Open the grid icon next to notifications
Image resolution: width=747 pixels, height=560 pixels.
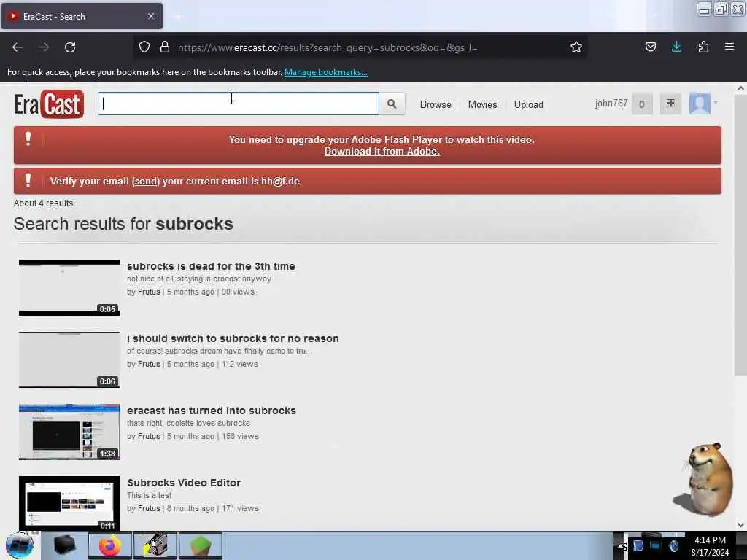[x=670, y=104]
